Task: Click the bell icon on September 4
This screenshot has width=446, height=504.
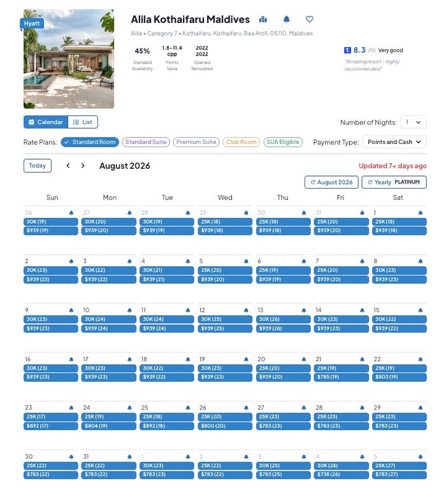Action: click(362, 457)
